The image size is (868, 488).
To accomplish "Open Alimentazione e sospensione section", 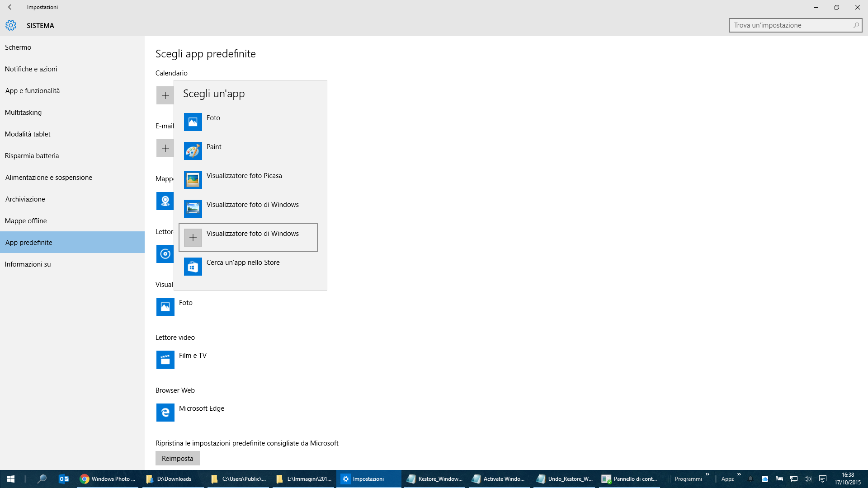I will click(72, 178).
